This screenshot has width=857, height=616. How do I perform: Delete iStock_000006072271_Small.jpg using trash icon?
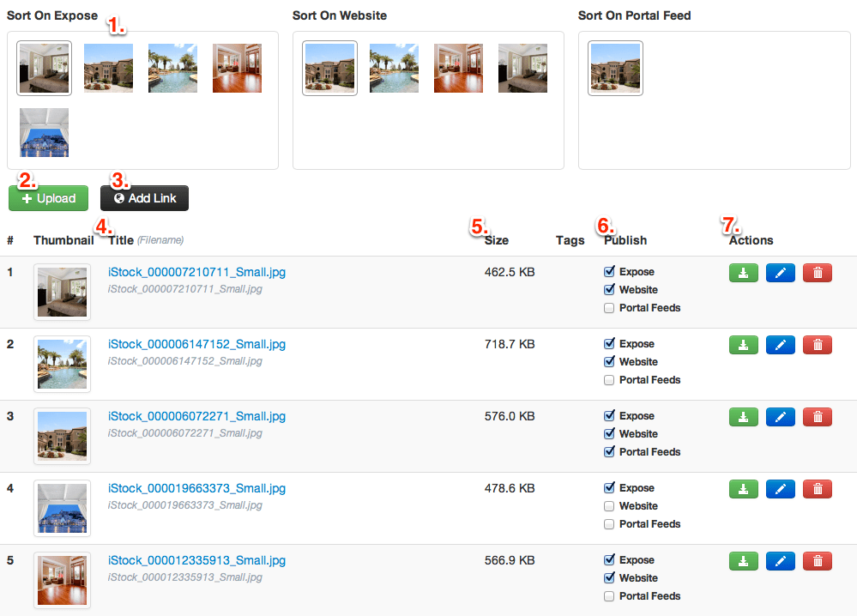[816, 416]
